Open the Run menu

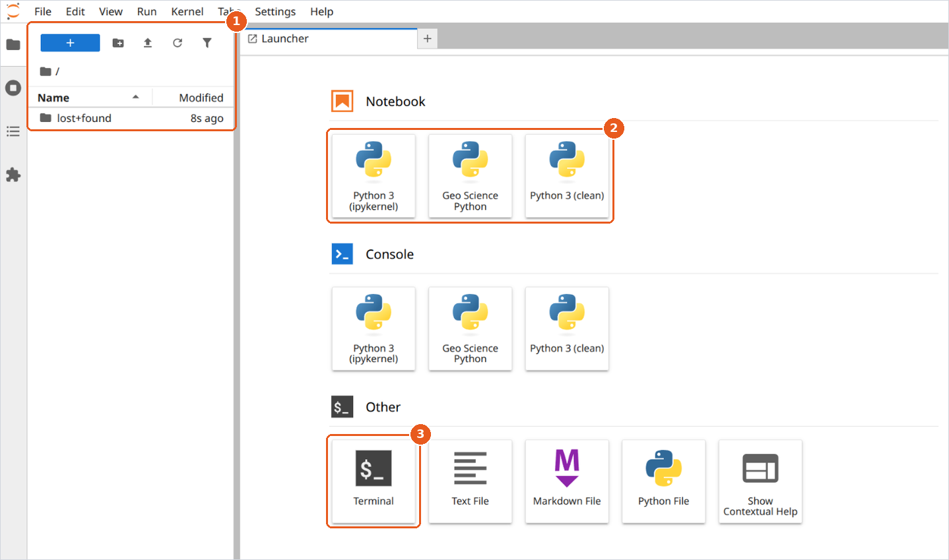pos(147,11)
